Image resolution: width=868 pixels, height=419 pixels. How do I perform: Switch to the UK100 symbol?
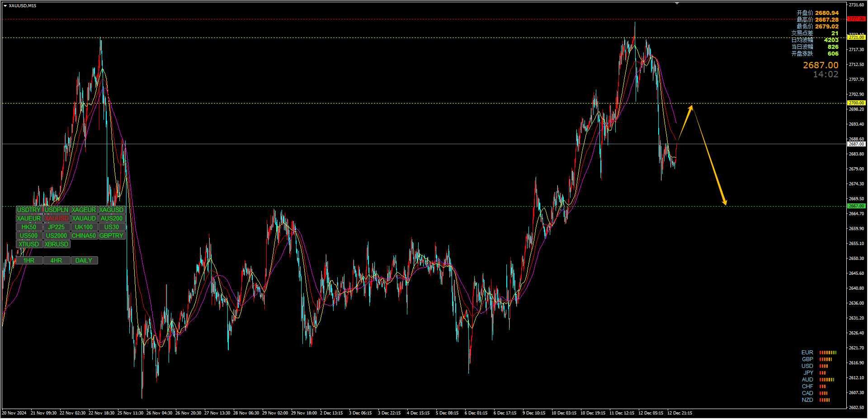84,227
